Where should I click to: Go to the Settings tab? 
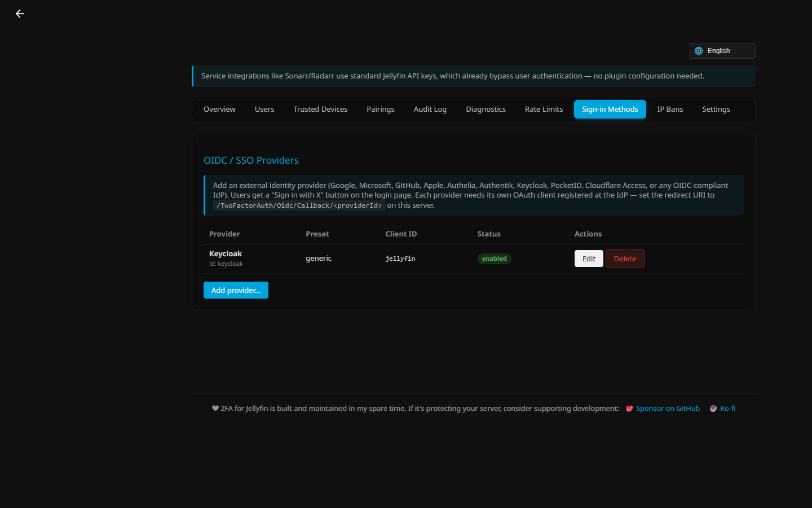[x=716, y=110]
